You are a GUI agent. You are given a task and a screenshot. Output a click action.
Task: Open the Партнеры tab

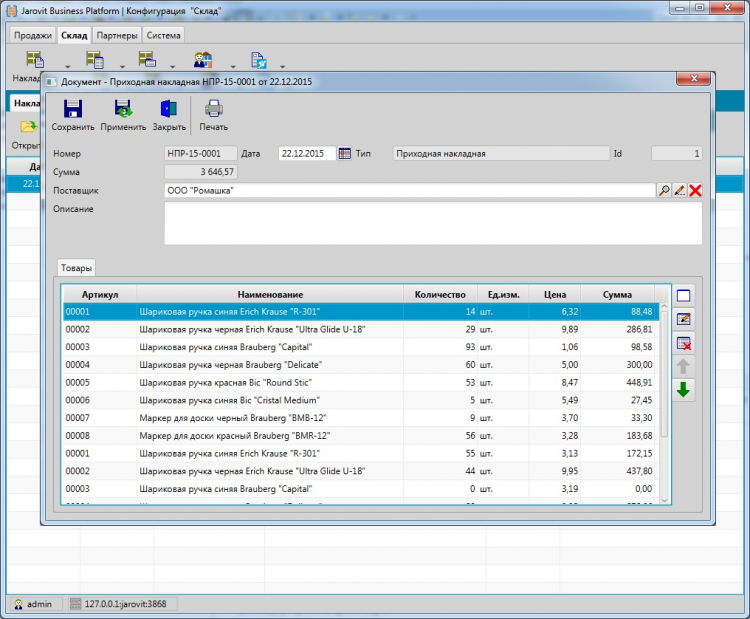click(x=117, y=35)
